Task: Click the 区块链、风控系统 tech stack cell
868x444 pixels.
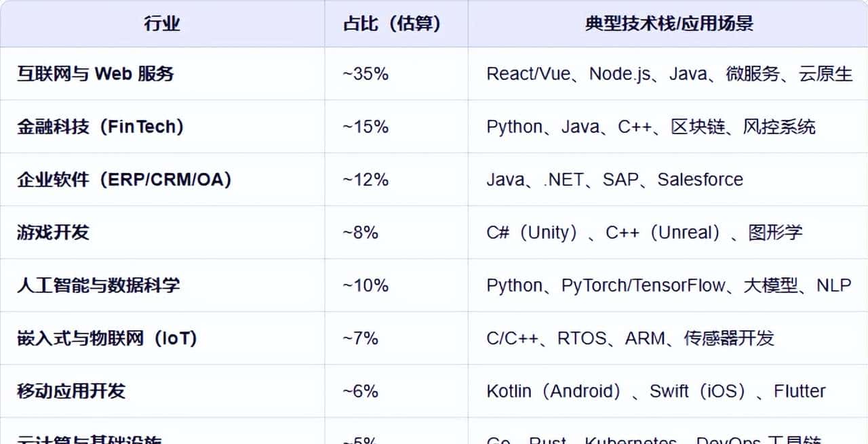Action: pyautogui.click(x=650, y=127)
